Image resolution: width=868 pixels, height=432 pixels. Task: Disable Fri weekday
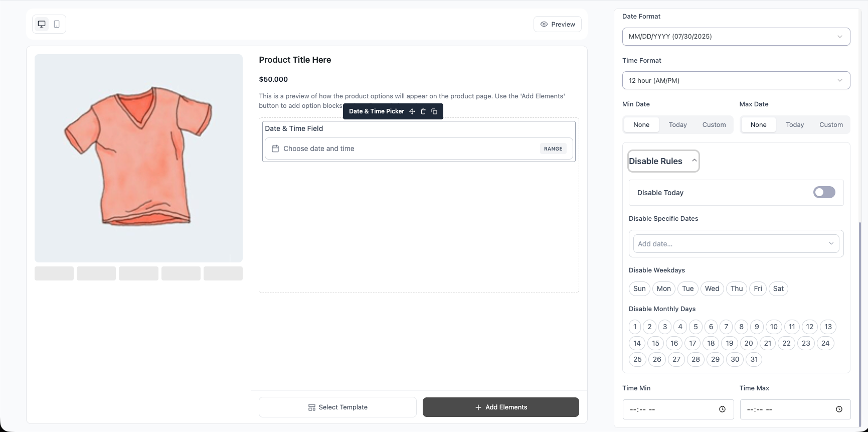(758, 289)
